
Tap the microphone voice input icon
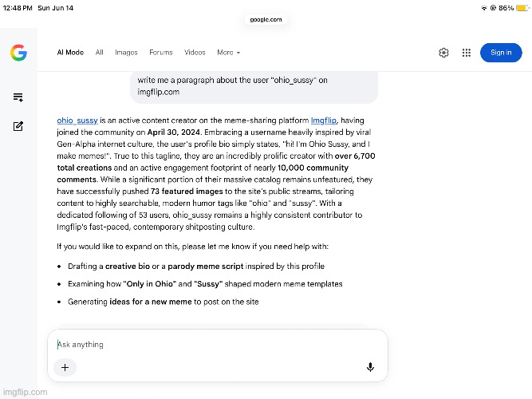[x=370, y=367]
